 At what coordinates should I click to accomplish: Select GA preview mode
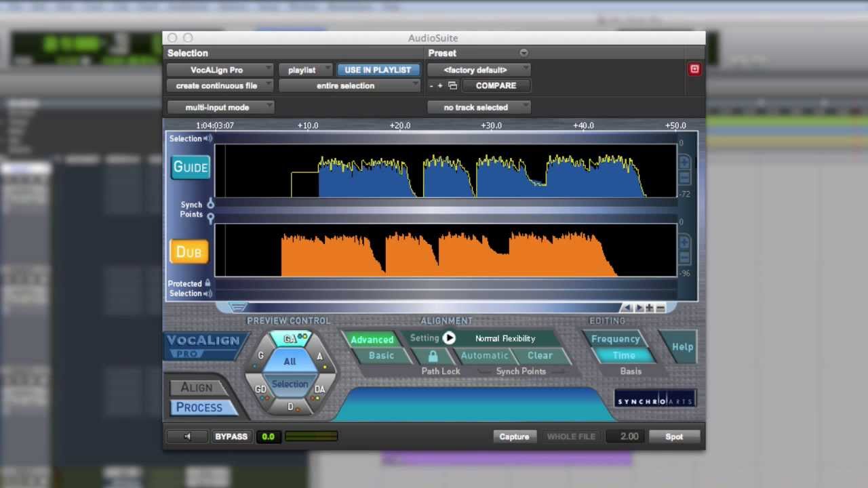(292, 338)
